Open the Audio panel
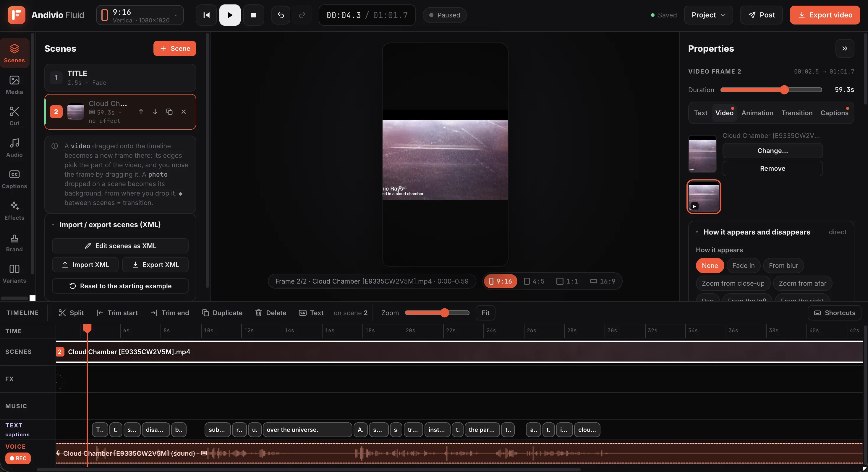The image size is (868, 472). tap(14, 147)
